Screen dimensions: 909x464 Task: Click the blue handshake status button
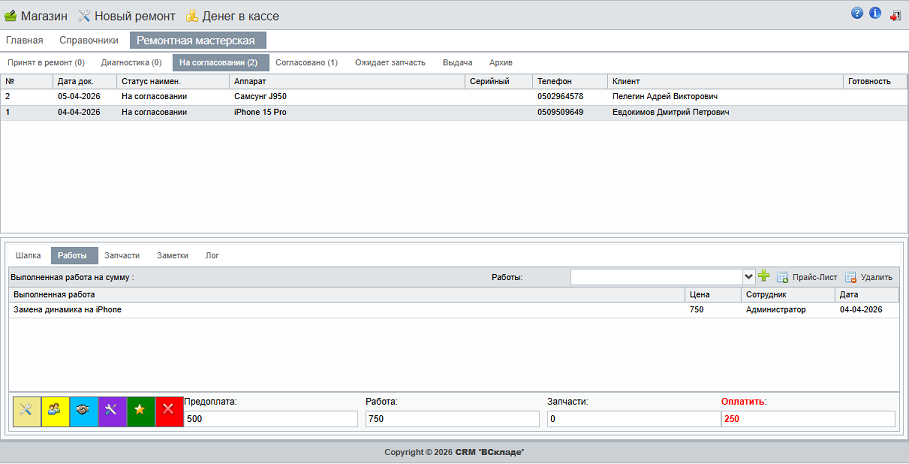[x=84, y=411]
